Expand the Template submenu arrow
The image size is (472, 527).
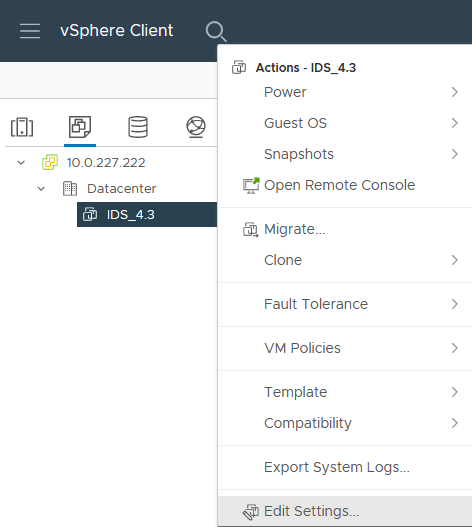[x=455, y=392]
